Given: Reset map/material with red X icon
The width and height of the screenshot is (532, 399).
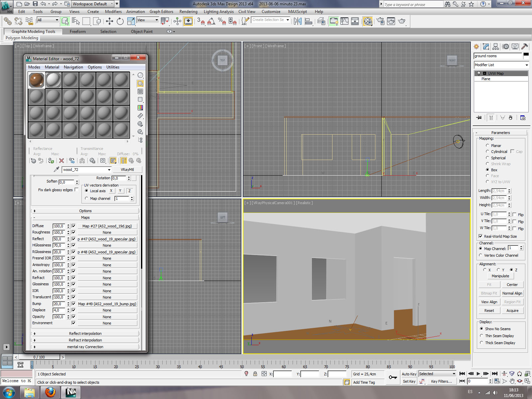Looking at the screenshot, I should [x=62, y=161].
